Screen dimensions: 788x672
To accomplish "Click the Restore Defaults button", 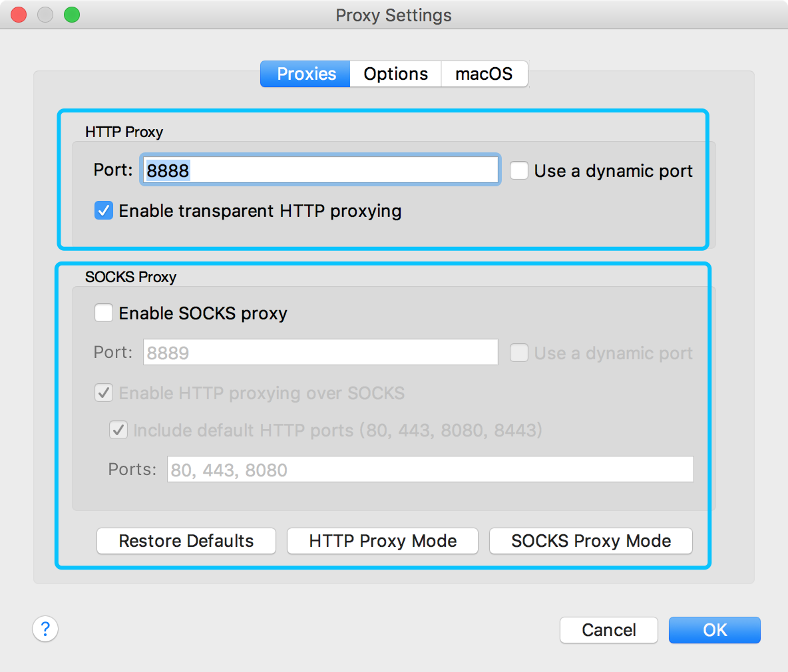I will (x=186, y=541).
